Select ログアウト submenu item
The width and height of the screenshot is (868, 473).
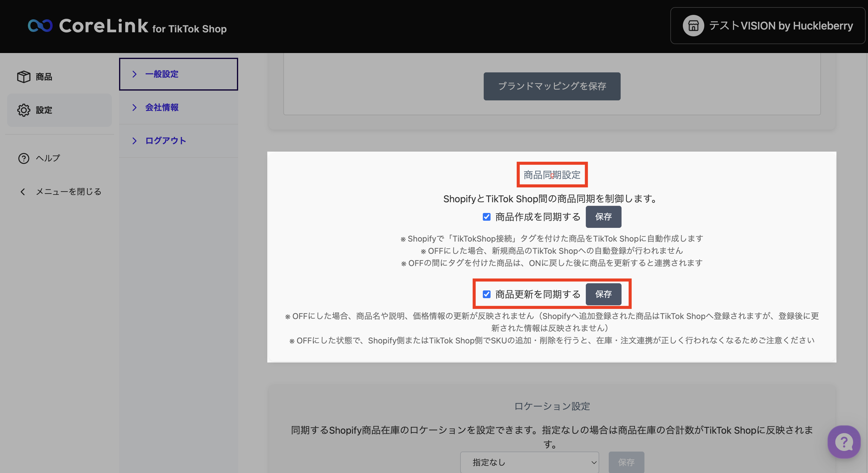point(166,141)
